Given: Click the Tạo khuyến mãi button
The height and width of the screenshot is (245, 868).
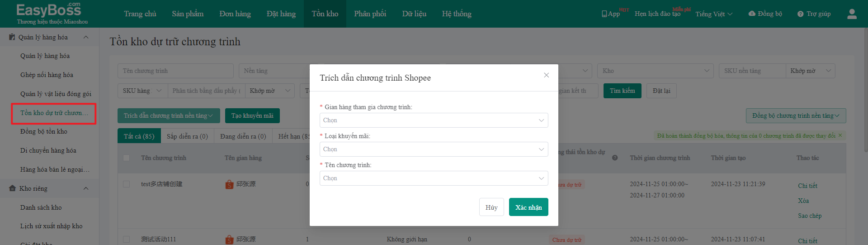Looking at the screenshot, I should click(252, 115).
